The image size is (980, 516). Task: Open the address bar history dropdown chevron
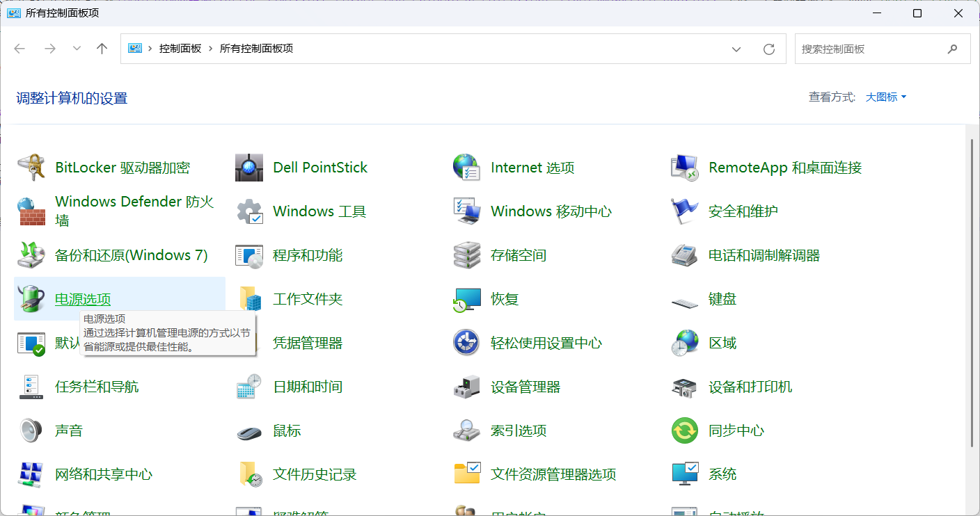736,49
